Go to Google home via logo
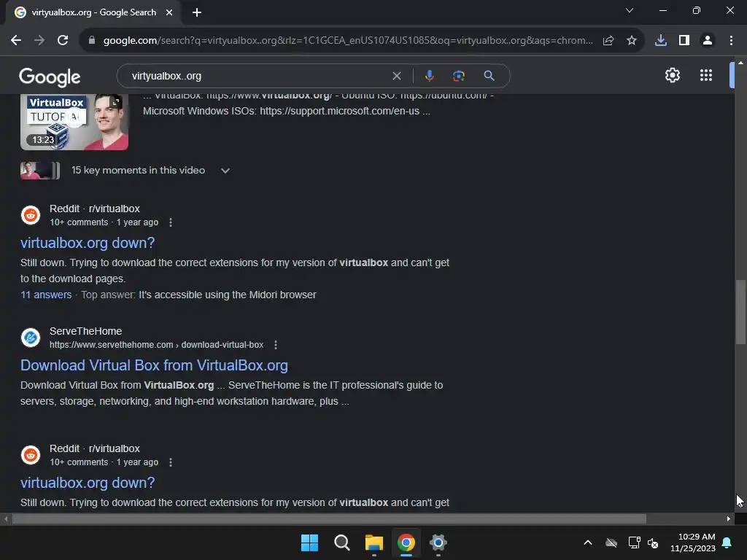The width and height of the screenshot is (747, 560). coord(50,77)
